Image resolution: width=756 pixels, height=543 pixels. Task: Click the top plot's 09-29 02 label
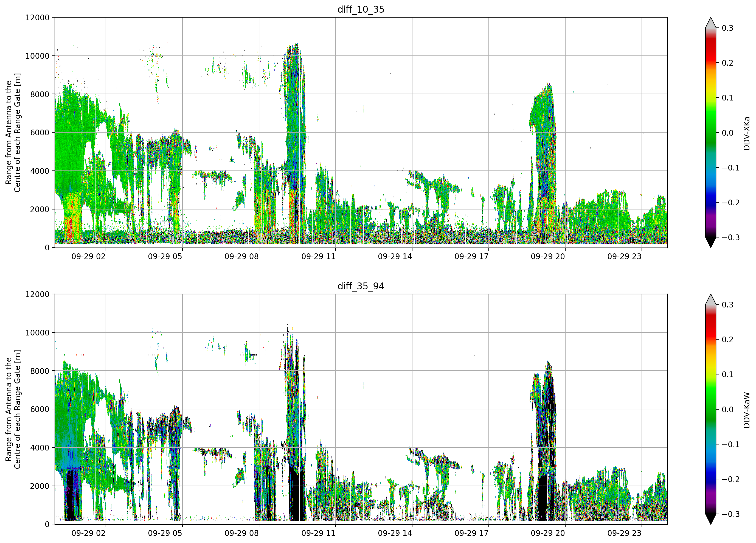tap(88, 256)
